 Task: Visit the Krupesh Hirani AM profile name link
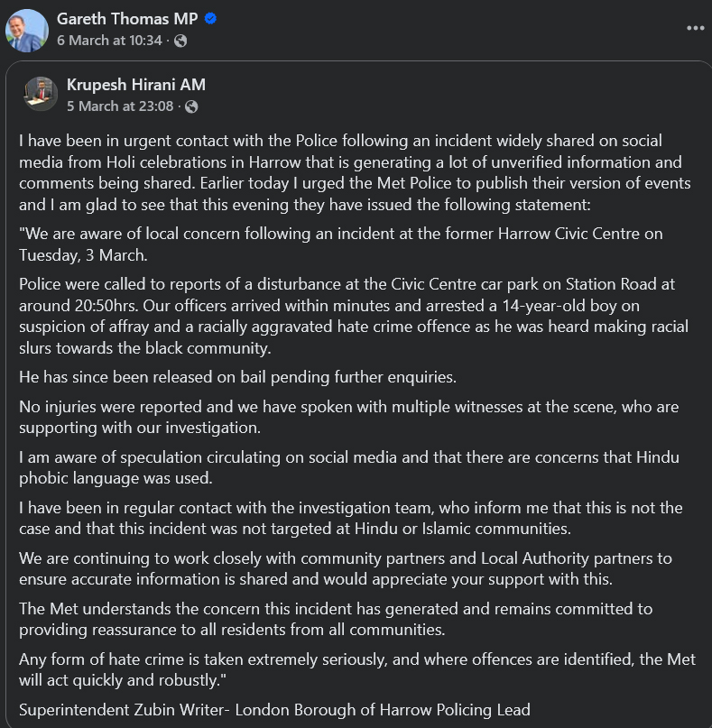(136, 85)
